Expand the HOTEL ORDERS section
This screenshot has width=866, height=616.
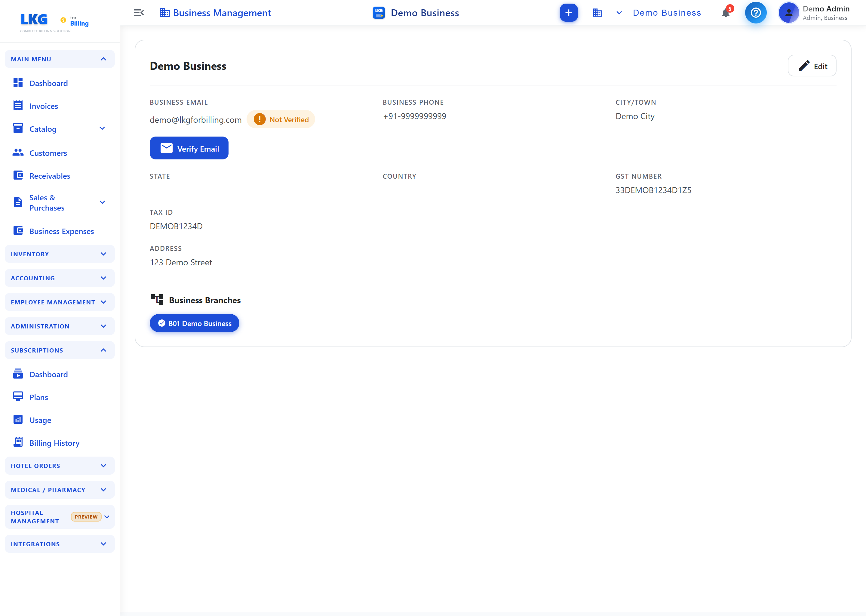pyautogui.click(x=60, y=466)
